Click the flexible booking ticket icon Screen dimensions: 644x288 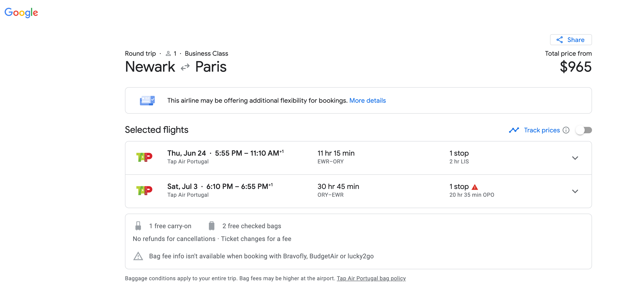[147, 100]
